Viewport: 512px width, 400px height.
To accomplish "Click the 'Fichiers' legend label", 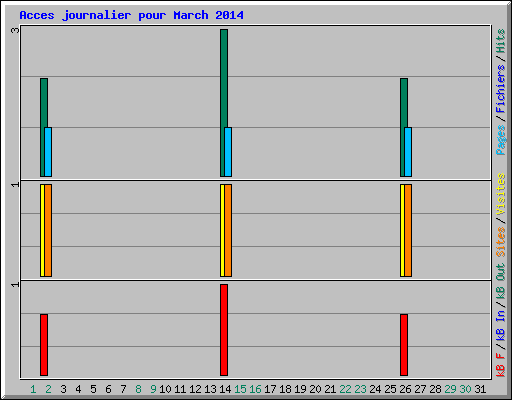I will point(501,89).
